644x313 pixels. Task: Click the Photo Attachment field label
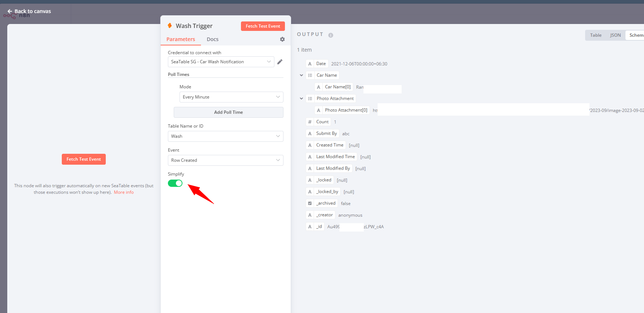coord(335,99)
